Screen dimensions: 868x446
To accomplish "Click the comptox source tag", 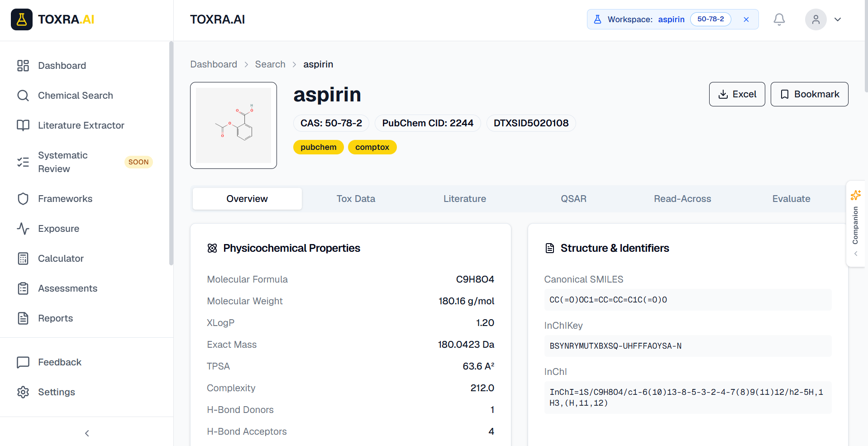I will click(x=372, y=147).
